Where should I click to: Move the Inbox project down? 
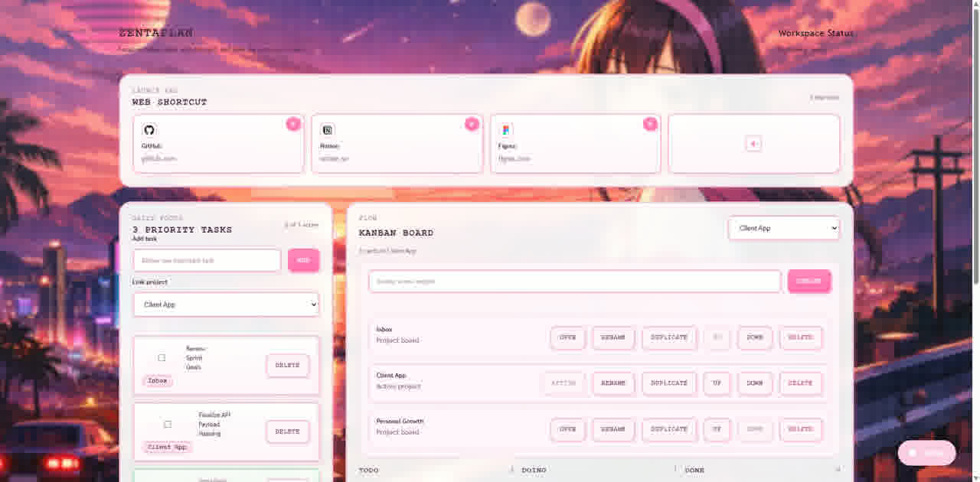tap(754, 337)
